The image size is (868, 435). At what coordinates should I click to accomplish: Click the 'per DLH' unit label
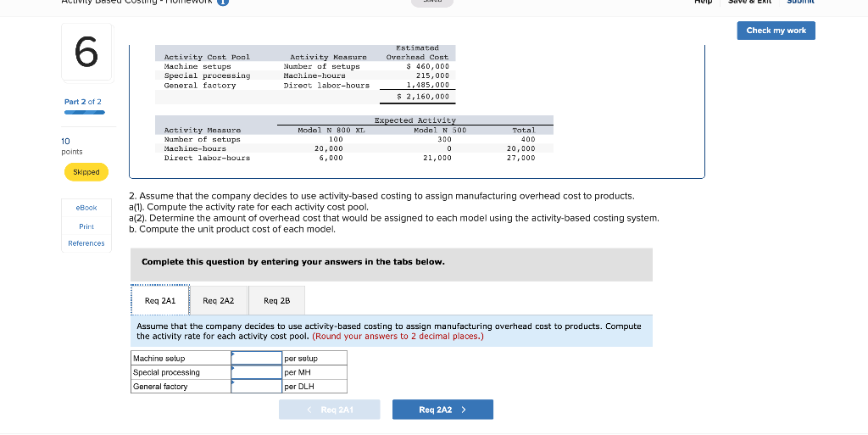[x=299, y=387]
